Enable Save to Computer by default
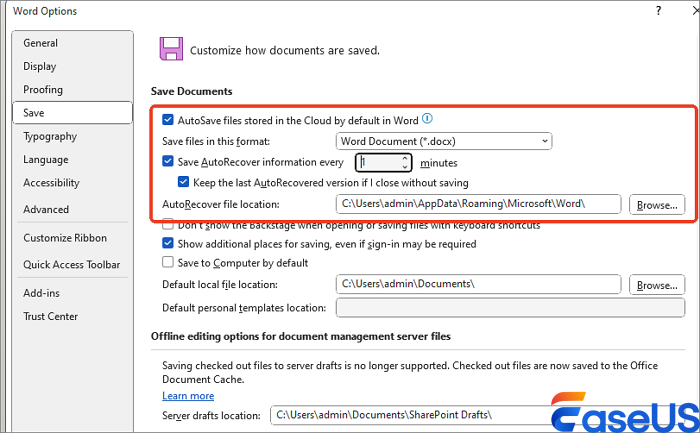This screenshot has width=700, height=433. (x=168, y=263)
